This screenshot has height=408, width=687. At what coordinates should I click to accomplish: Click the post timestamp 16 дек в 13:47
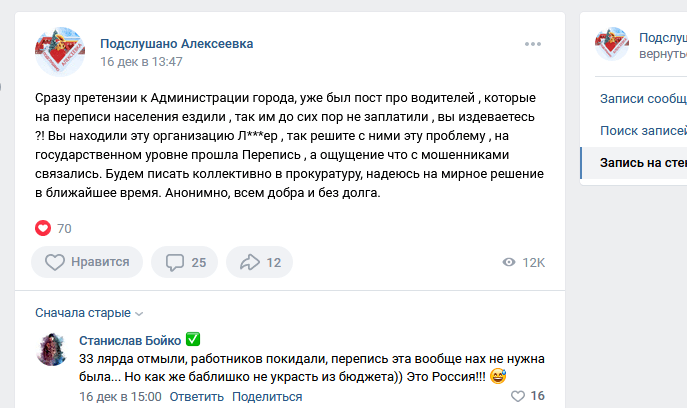(141, 61)
